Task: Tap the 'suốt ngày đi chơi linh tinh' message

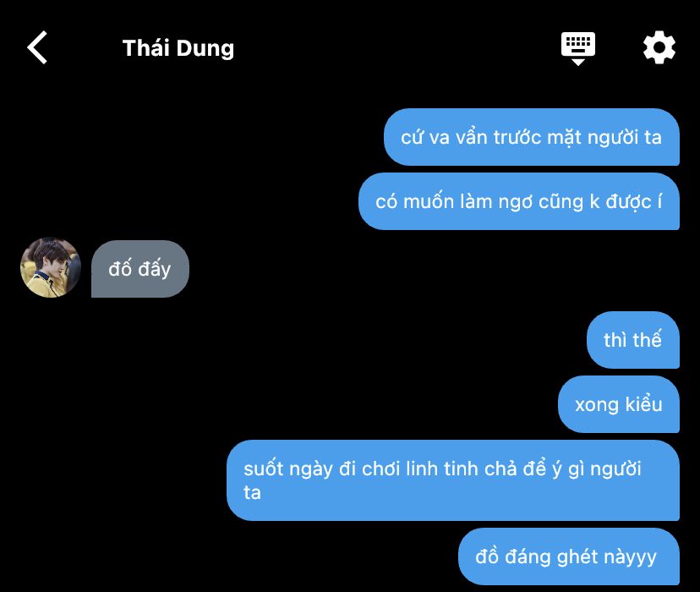Action: pyautogui.click(x=452, y=480)
